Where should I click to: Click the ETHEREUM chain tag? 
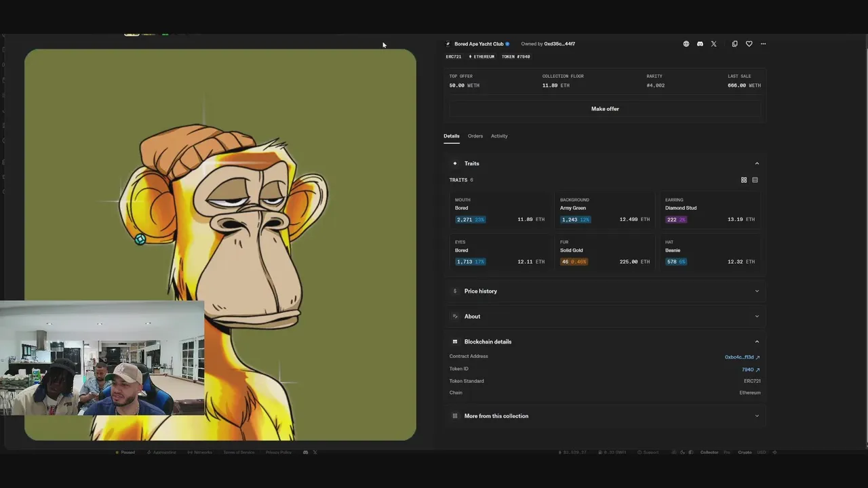click(x=481, y=57)
